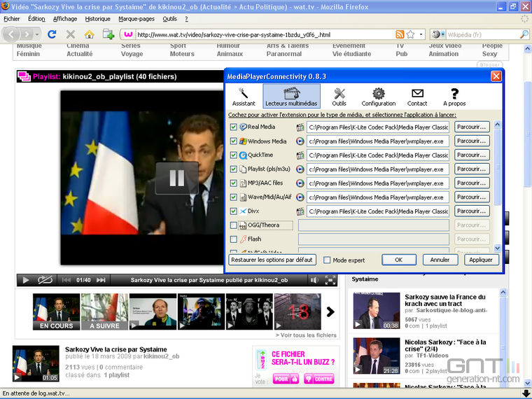Viewport: 532px width, 399px height.
Task: Open Sarkozy sauve la France video thumbnail
Action: coord(377,310)
